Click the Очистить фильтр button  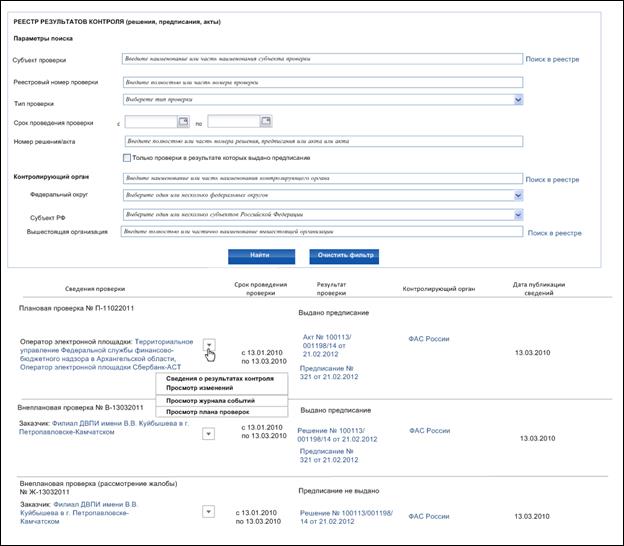(x=344, y=256)
